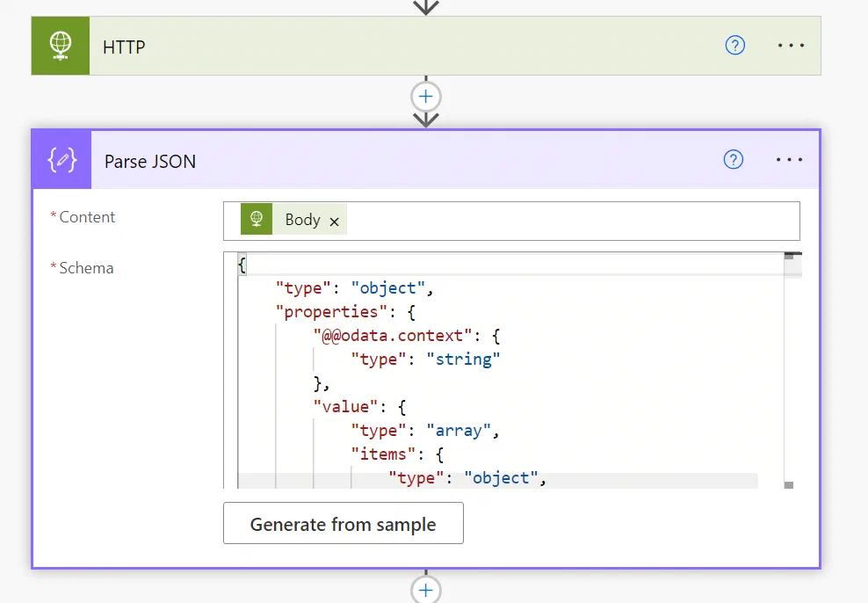
Task: Click the "items": { schema line
Action: 397,454
